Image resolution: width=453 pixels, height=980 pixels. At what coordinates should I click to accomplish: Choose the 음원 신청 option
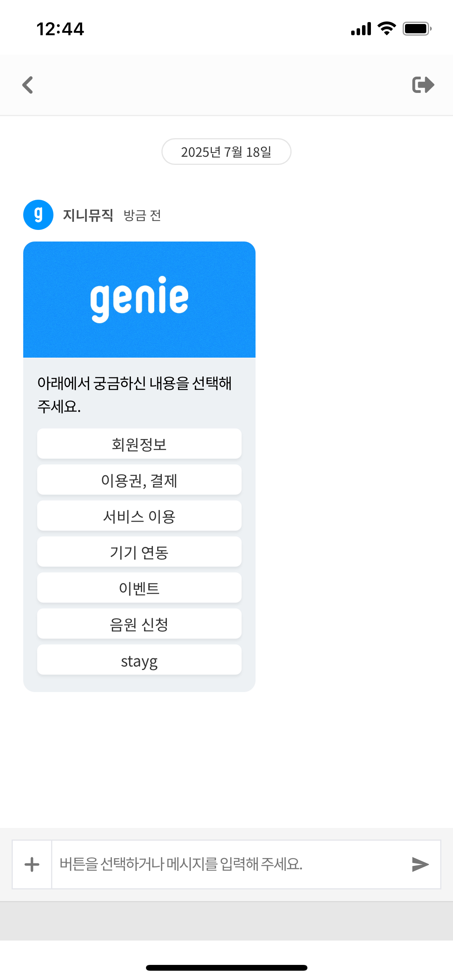[x=139, y=624]
